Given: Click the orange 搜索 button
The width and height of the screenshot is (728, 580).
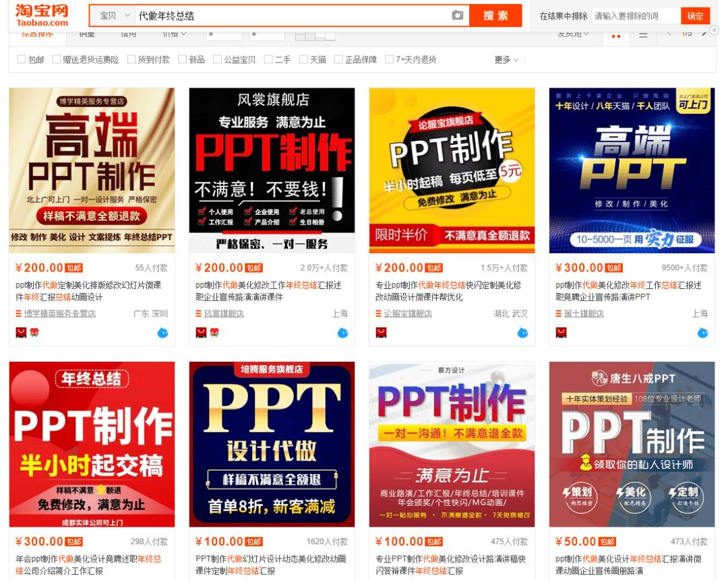Looking at the screenshot, I should (495, 15).
